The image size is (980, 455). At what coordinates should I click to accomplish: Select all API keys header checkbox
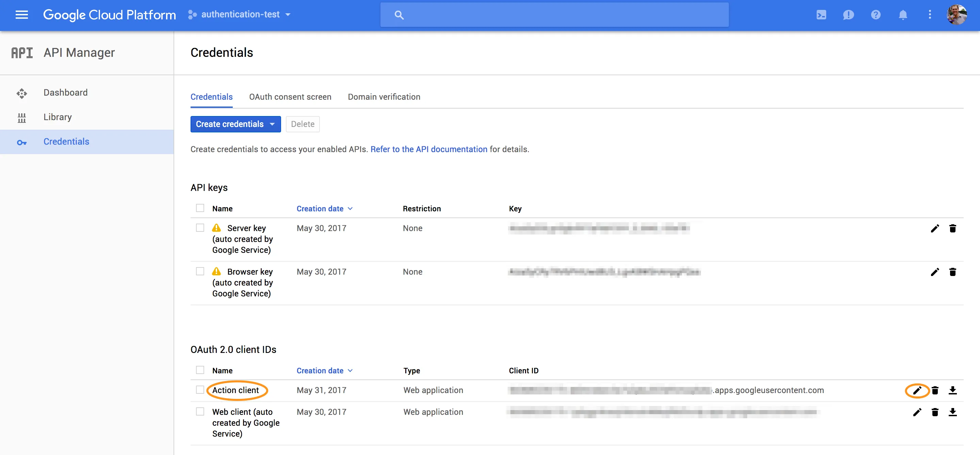pyautogui.click(x=200, y=208)
